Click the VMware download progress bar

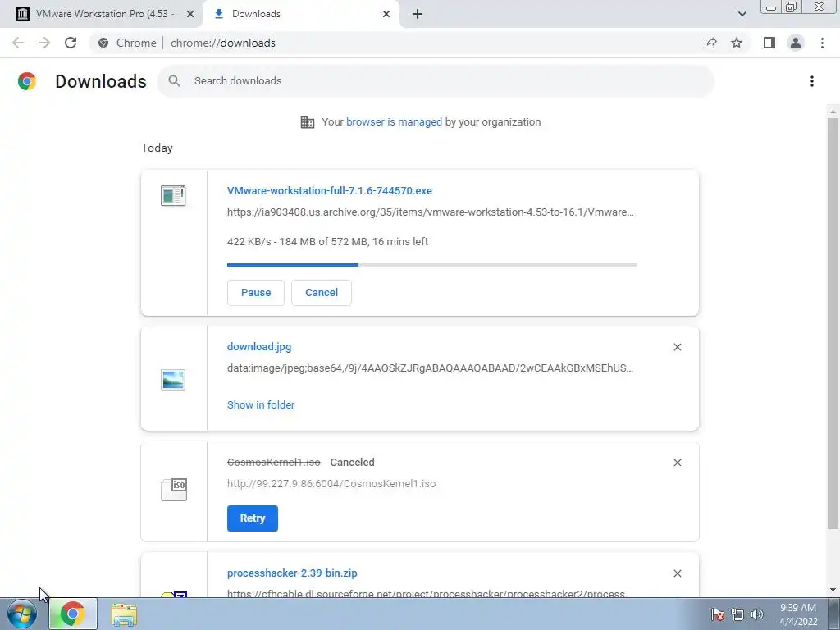(431, 265)
